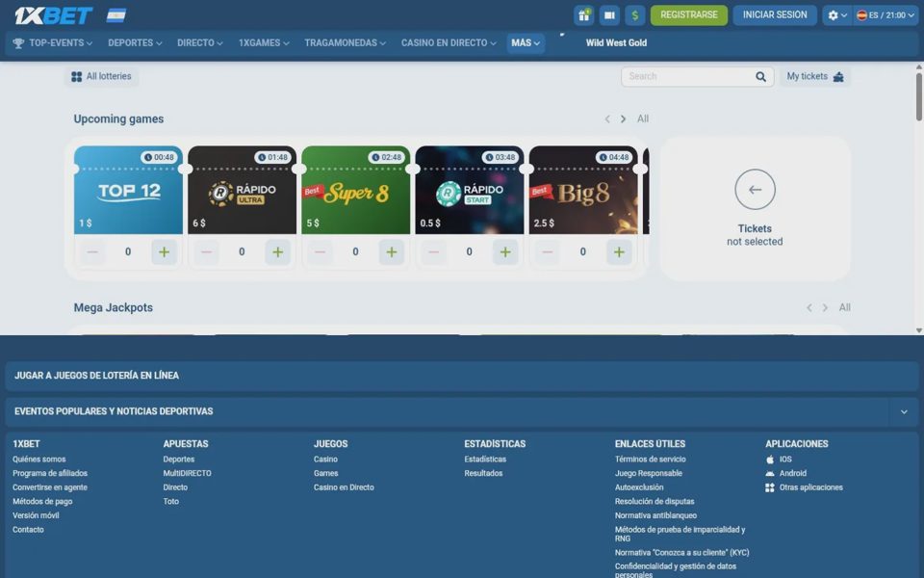
Task: Open language and time ES dropdown
Action: click(x=885, y=15)
